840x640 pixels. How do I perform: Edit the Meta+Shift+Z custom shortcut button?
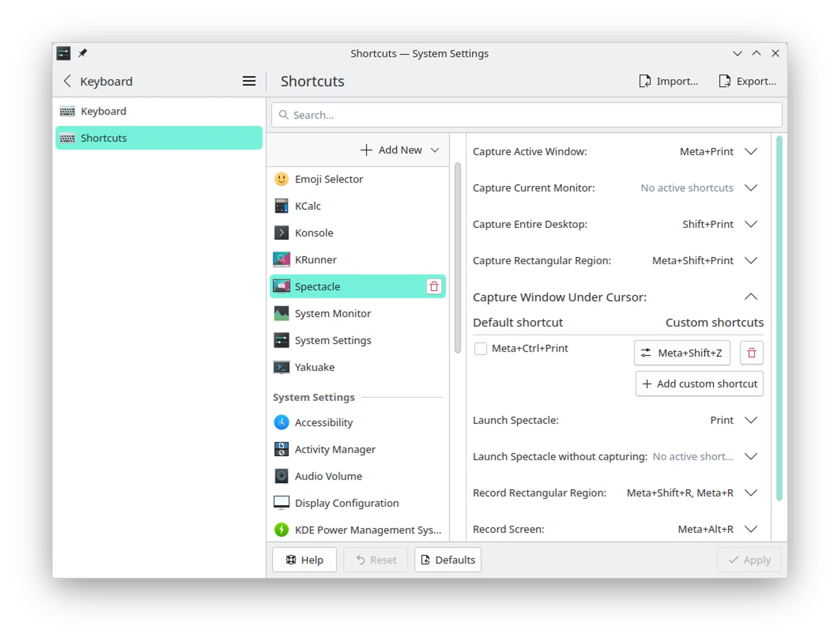(x=682, y=353)
